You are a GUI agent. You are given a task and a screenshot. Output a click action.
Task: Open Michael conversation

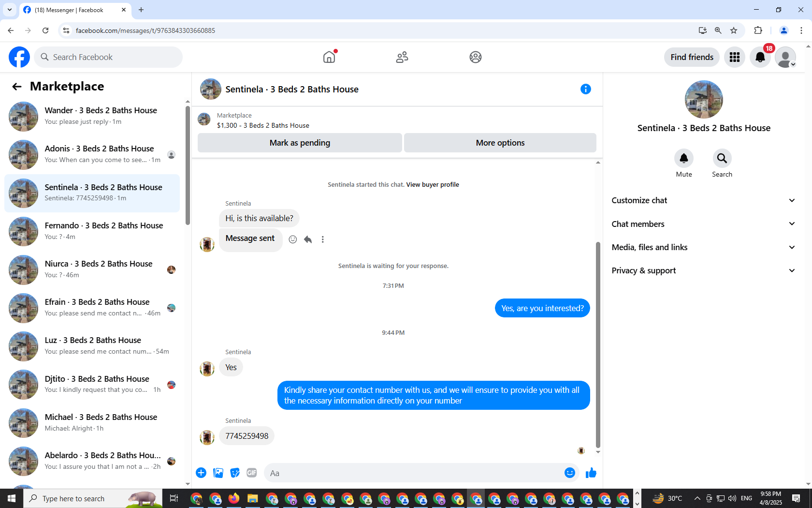click(92, 423)
